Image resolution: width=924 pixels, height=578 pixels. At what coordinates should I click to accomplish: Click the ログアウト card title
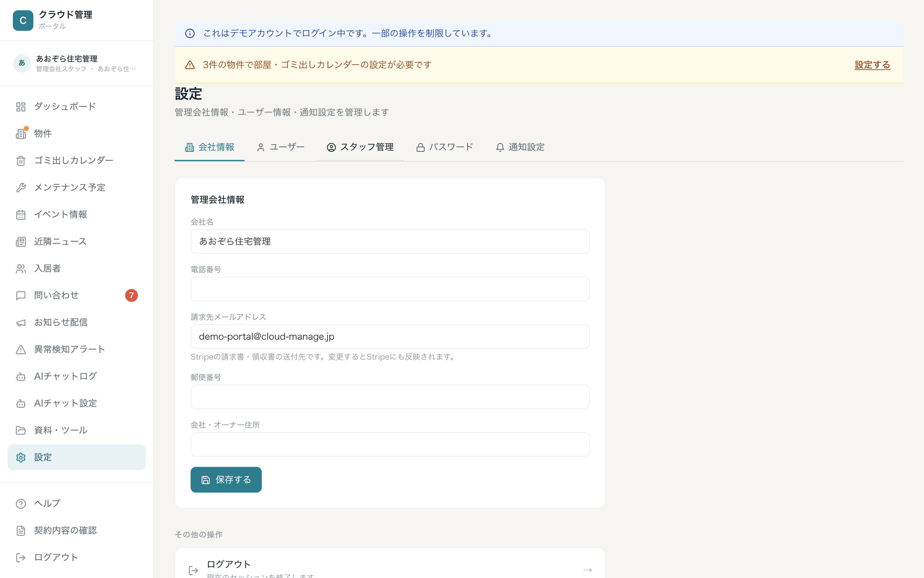229,564
